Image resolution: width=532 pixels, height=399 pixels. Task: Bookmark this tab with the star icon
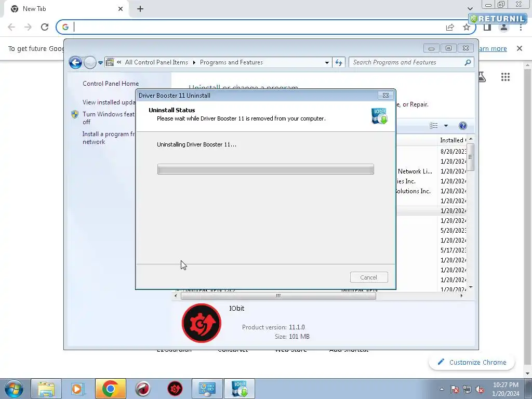[x=467, y=27]
